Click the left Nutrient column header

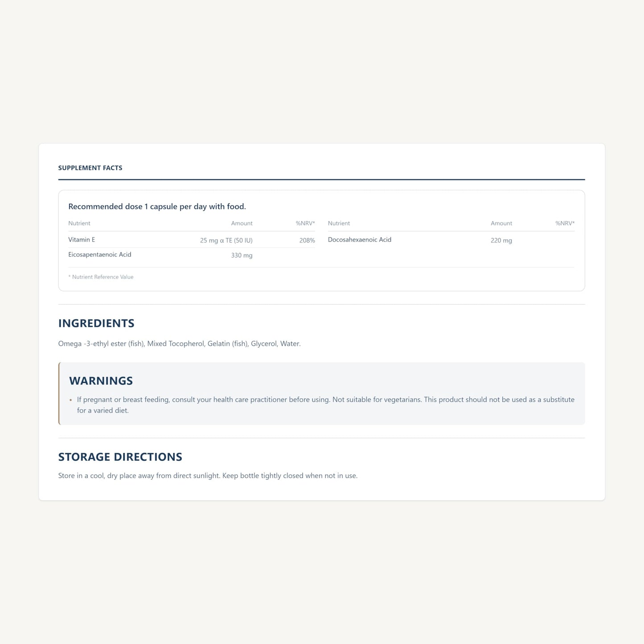coord(79,223)
